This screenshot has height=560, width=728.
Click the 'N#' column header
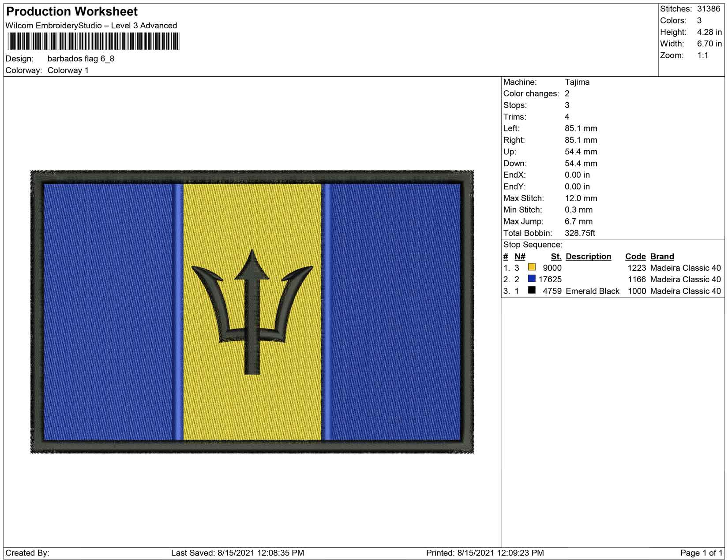click(x=520, y=257)
